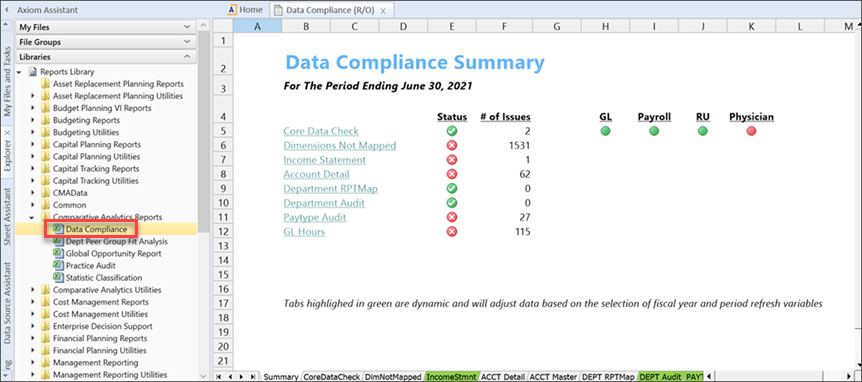Collapse the Axiom Assistant panel arrow
862x382 pixels.
[6, 10]
